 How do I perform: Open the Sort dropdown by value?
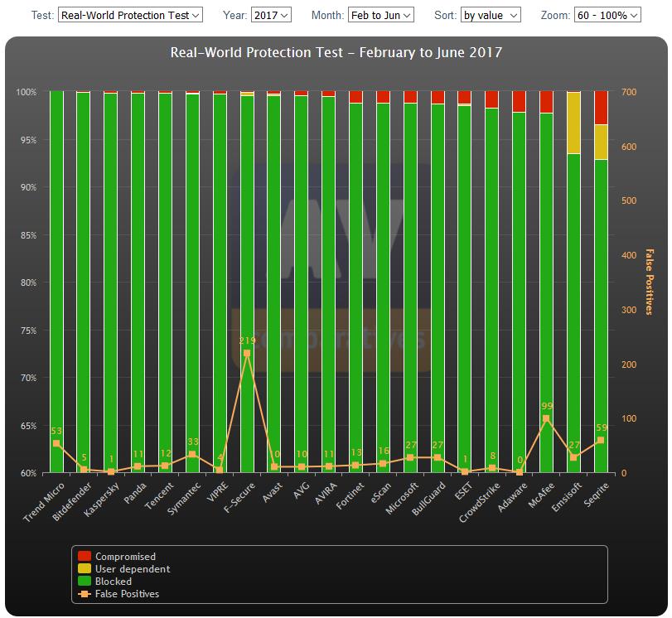(491, 15)
